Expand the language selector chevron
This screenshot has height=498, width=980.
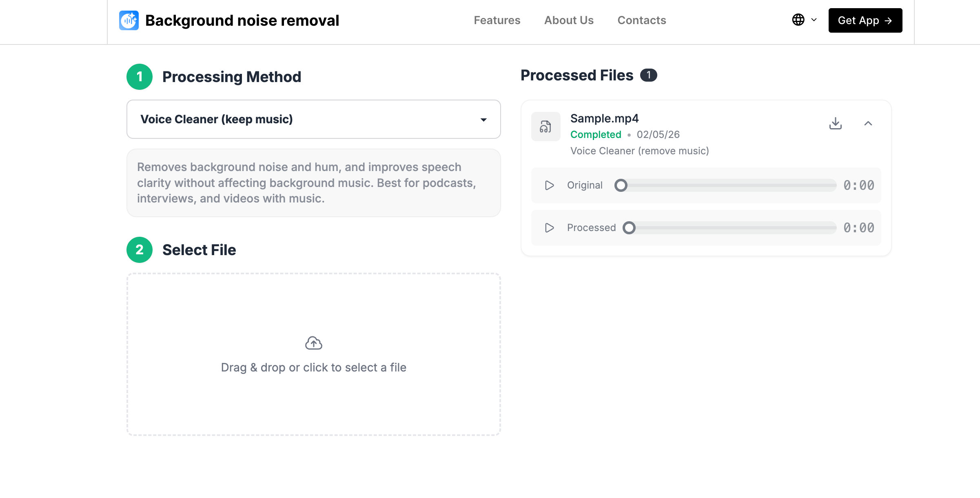(814, 20)
